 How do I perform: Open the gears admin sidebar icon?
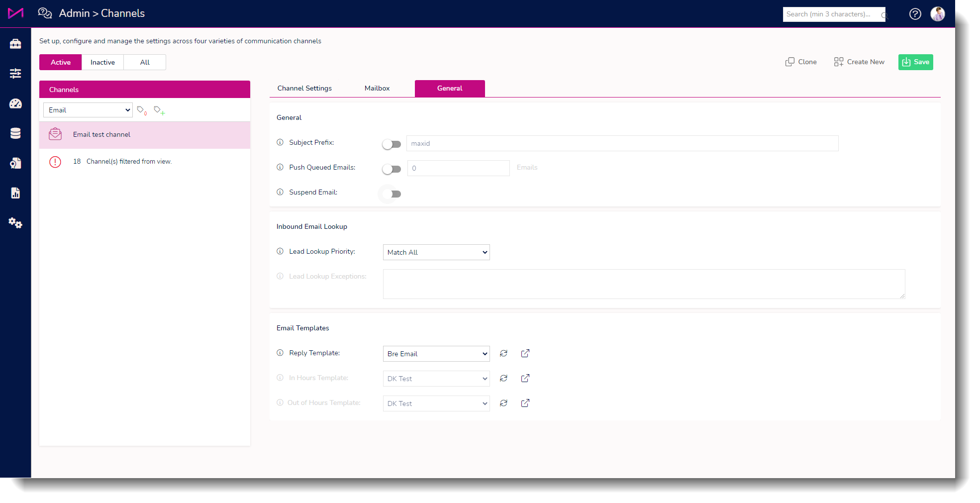15,223
